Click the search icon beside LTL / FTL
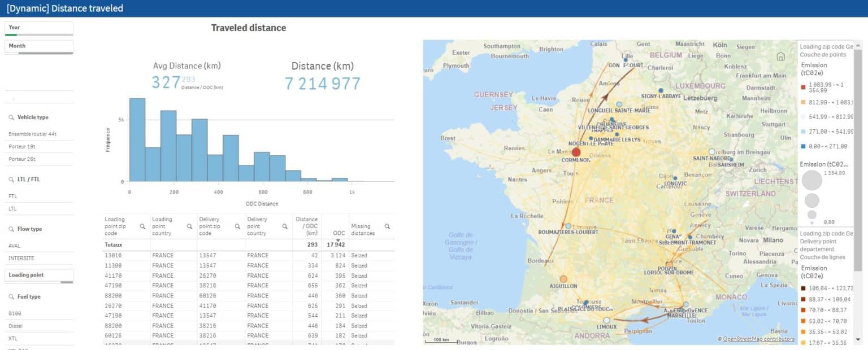Image resolution: width=868 pixels, height=350 pixels. pos(11,179)
